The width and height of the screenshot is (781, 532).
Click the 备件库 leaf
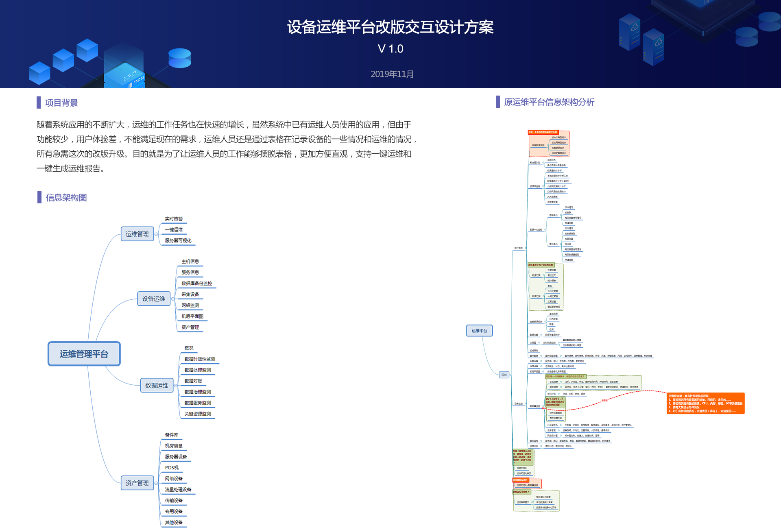172,435
